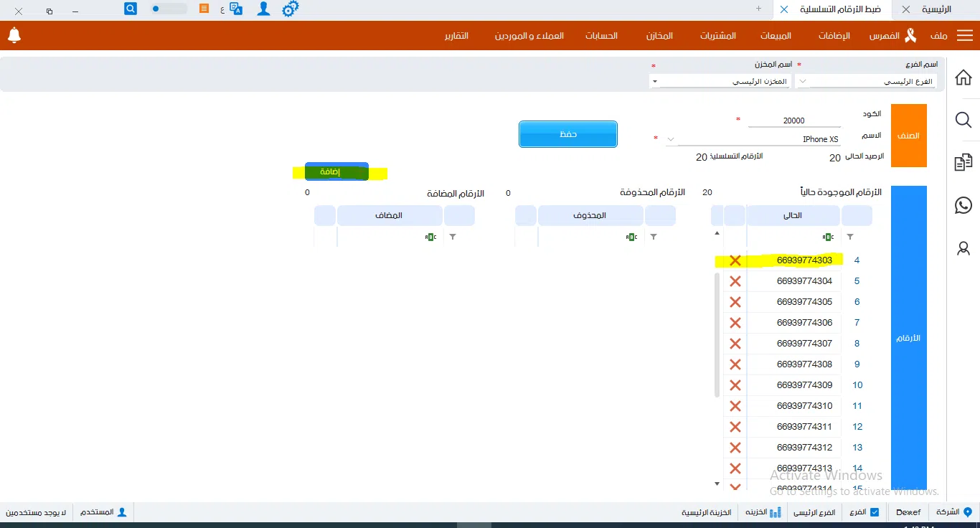Image resolution: width=980 pixels, height=528 pixels.
Task: Click the user profile icon in top bar
Action: point(264,9)
